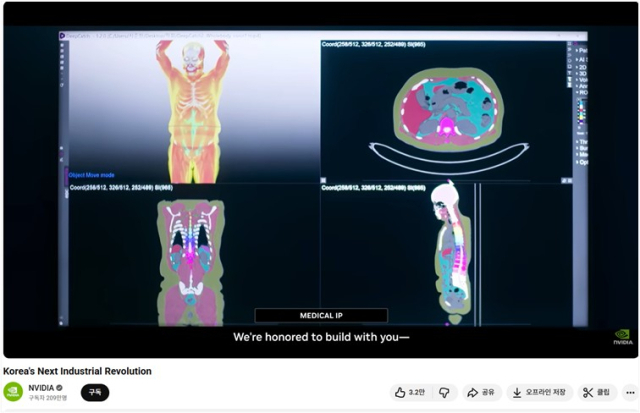Click the MEDICAL IP caption label
Screen dimensions: 640x413
[320, 316]
